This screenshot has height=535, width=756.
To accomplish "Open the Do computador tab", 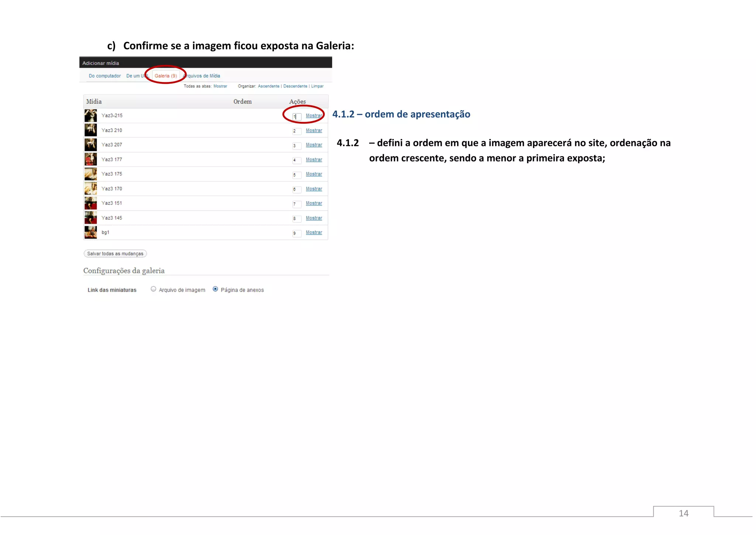I will pyautogui.click(x=104, y=76).
